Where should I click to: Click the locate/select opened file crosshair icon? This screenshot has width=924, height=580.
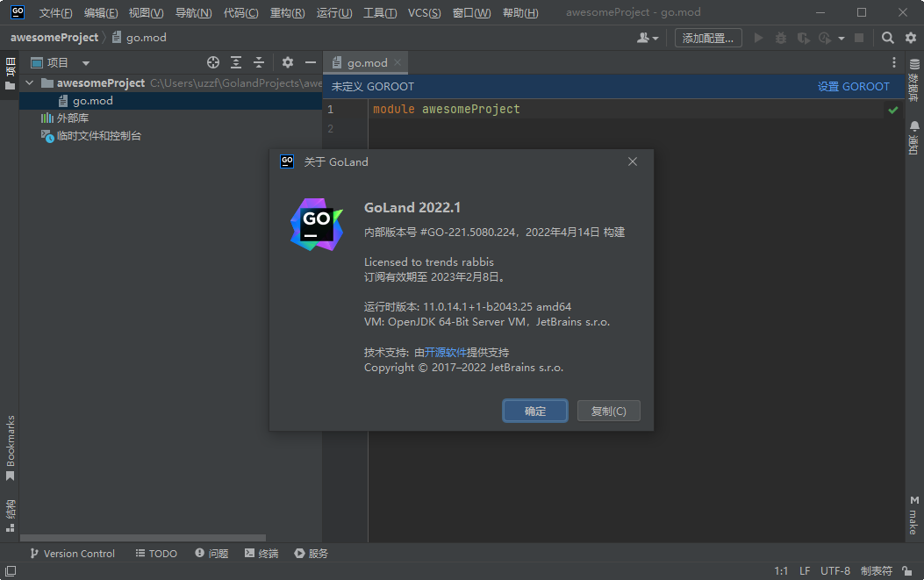(x=213, y=62)
